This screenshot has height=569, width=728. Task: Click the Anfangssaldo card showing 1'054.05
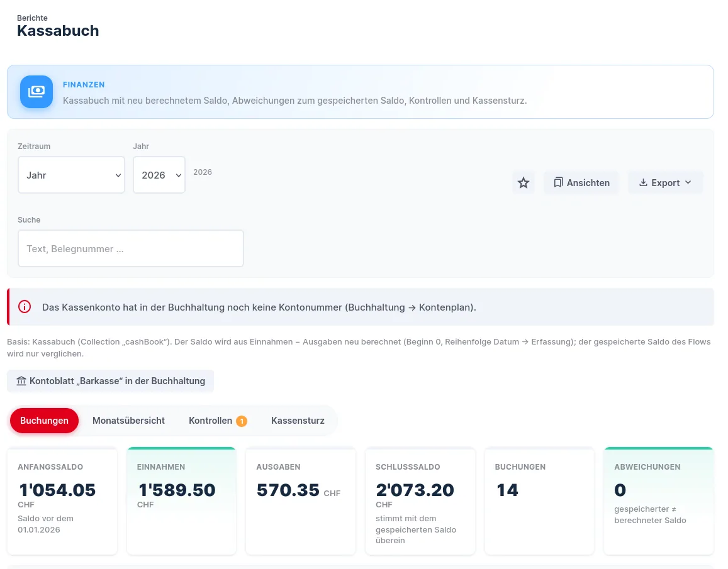[62, 500]
